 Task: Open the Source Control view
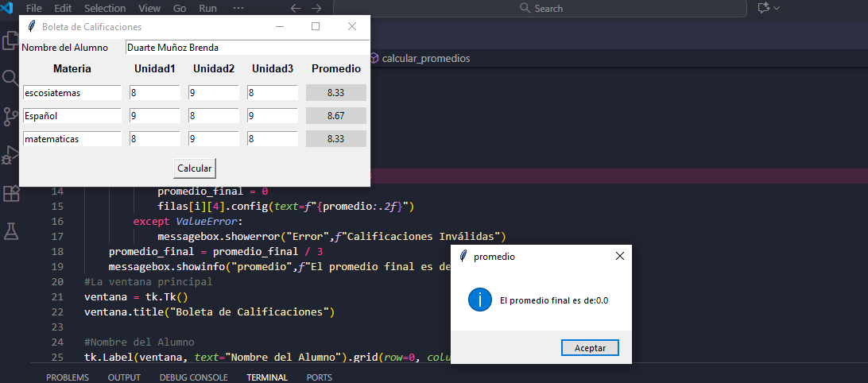pos(10,117)
